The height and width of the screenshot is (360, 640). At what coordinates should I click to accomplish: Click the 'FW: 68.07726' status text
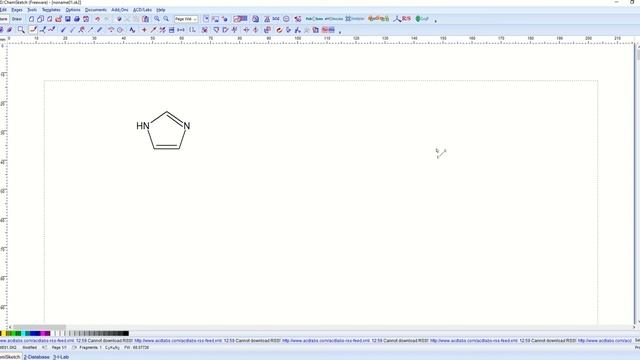136,348
